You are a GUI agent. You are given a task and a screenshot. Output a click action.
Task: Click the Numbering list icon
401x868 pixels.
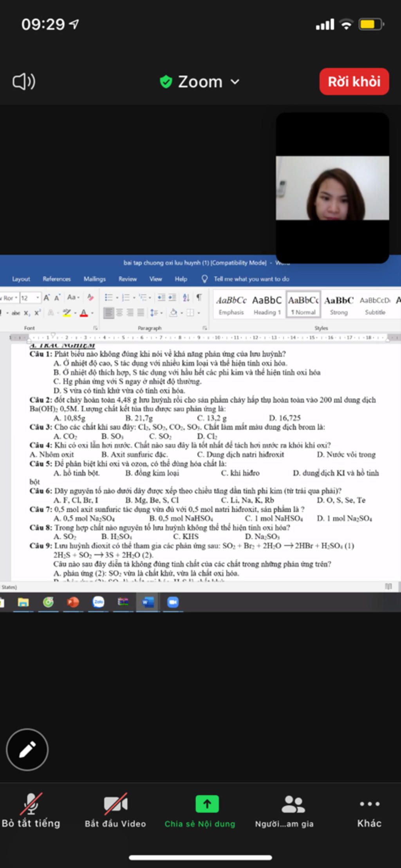click(126, 298)
